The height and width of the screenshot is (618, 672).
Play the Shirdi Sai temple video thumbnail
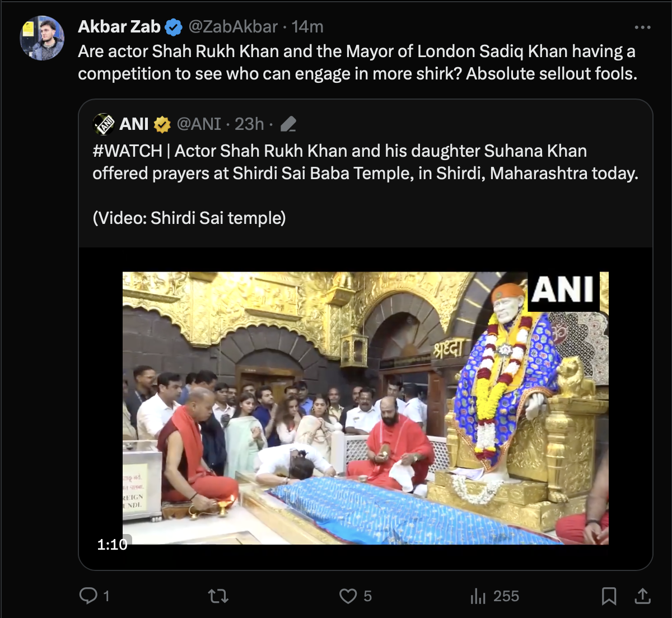(x=365, y=408)
